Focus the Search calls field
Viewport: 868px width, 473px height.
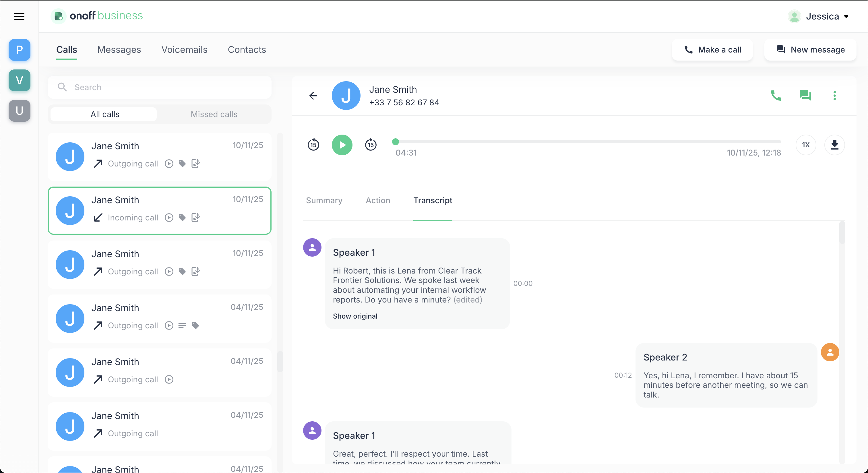(160, 87)
